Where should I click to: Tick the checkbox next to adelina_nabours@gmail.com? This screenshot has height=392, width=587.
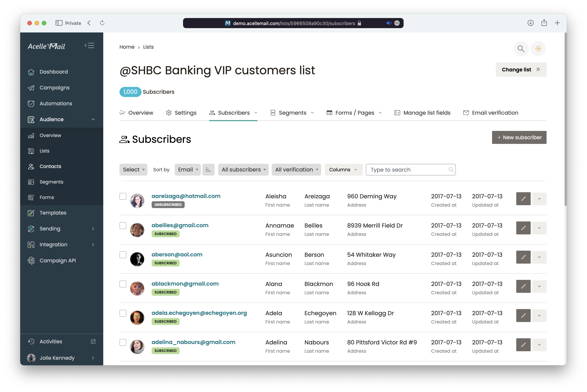coord(123,342)
